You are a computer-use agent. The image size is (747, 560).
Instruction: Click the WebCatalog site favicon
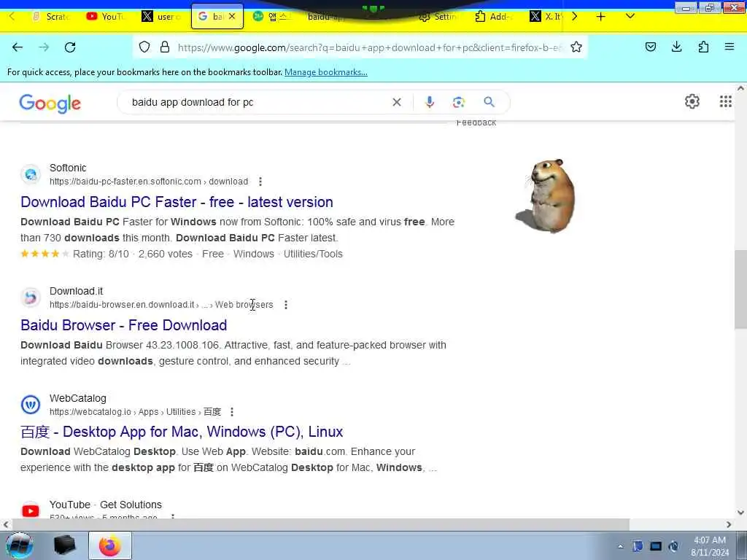pyautogui.click(x=31, y=405)
